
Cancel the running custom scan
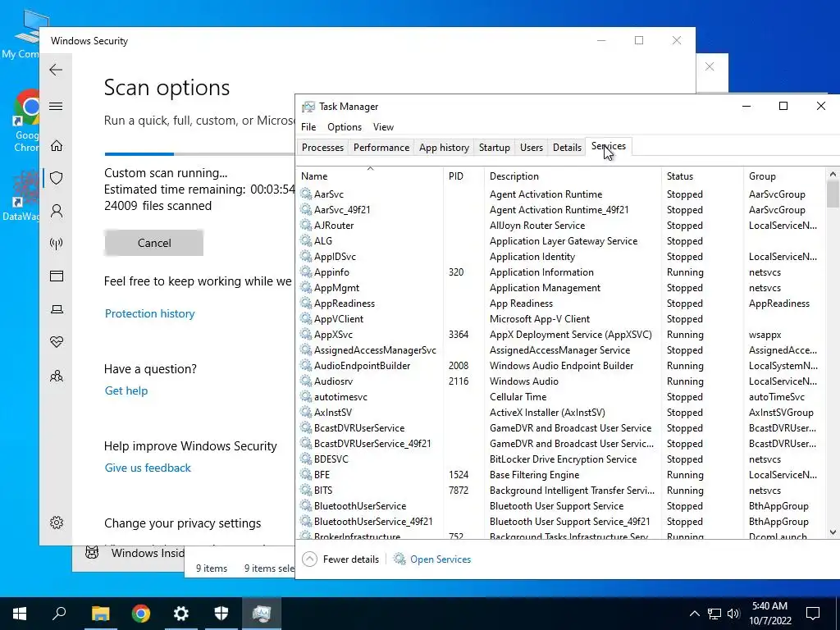pyautogui.click(x=153, y=243)
